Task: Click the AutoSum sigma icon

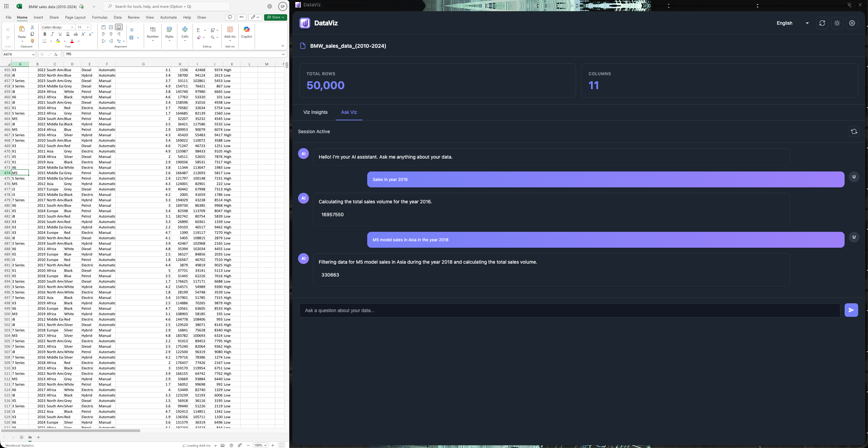Action: [x=198, y=30]
